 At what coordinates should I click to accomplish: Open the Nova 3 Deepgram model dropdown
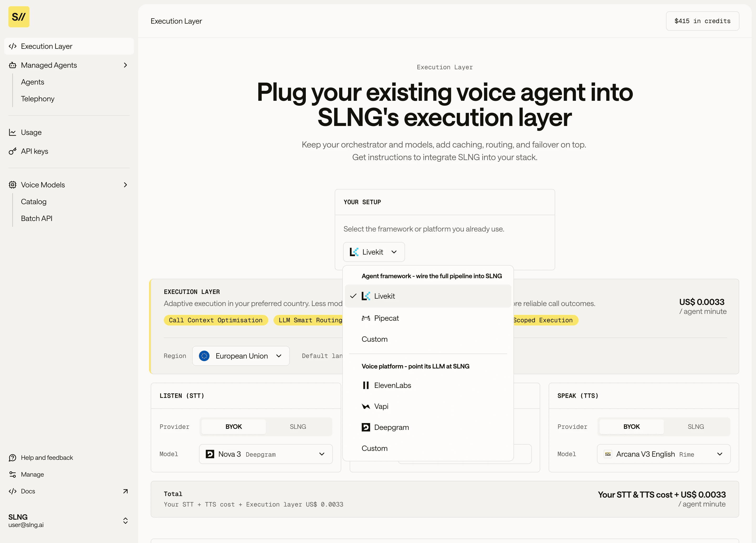coord(266,454)
